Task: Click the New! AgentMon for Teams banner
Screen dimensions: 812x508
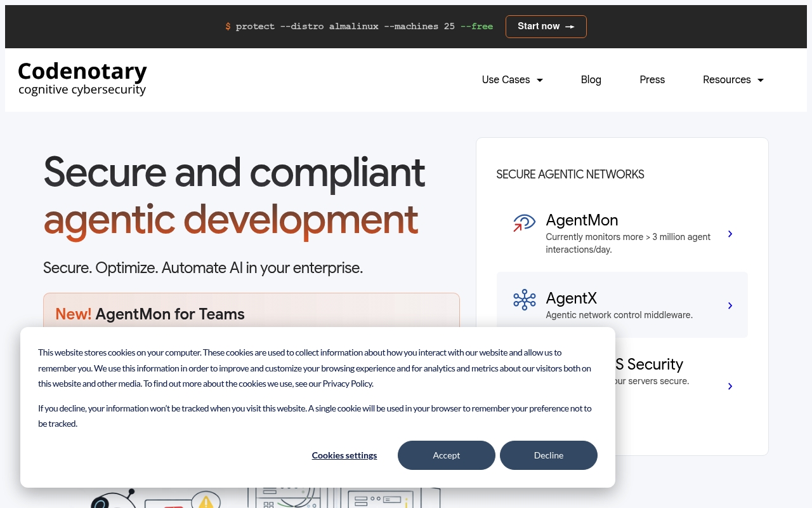Action: (251, 311)
